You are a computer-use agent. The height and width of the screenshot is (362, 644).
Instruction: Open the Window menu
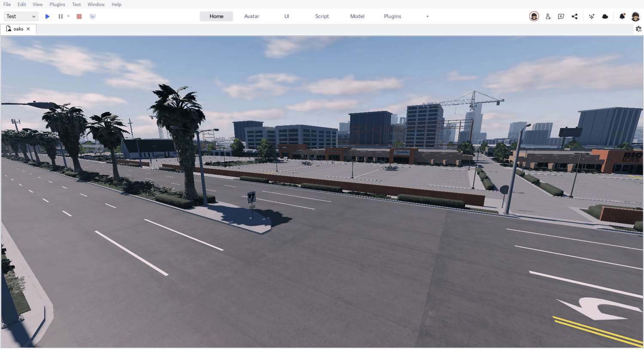(96, 4)
